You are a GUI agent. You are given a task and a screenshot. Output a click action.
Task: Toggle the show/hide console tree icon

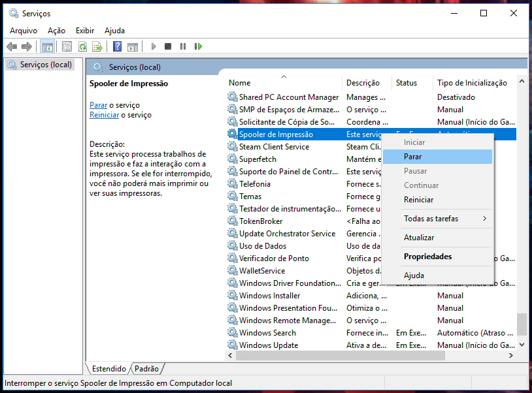click(48, 46)
